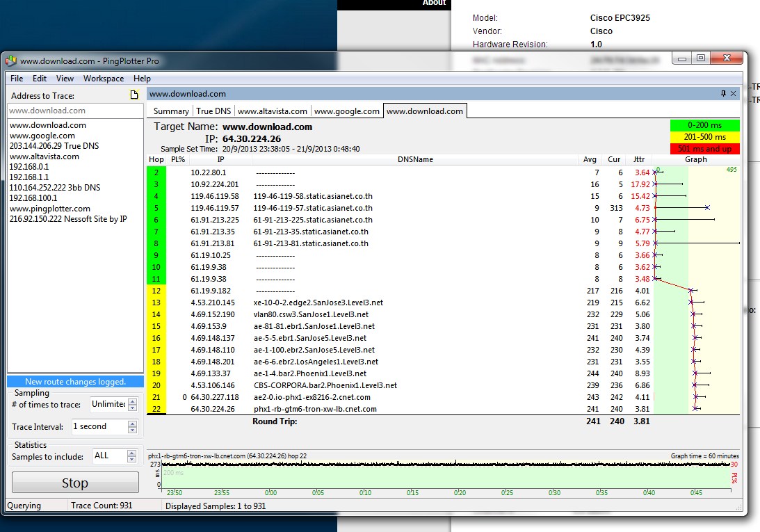Viewport: 760px width, 532px height.
Task: Click the hop 5 latency marker in the graph
Action: point(707,207)
